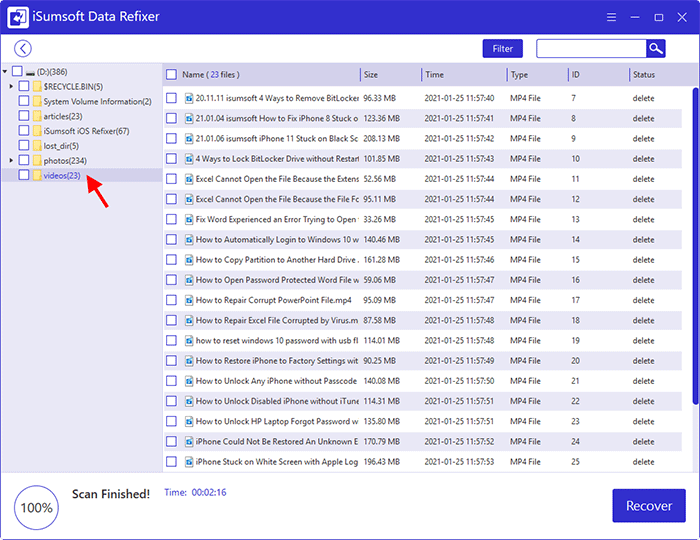Image resolution: width=700 pixels, height=540 pixels.
Task: Check the D: drive checkbox
Action: [17, 71]
